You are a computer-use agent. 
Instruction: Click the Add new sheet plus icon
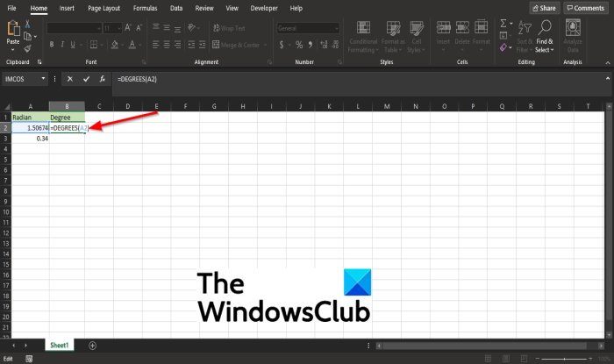click(92, 346)
